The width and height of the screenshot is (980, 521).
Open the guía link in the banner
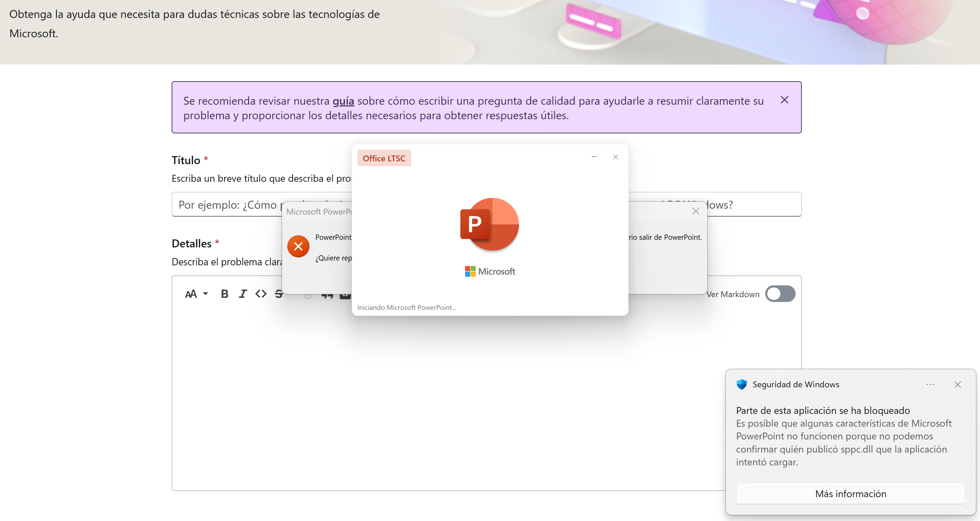343,101
